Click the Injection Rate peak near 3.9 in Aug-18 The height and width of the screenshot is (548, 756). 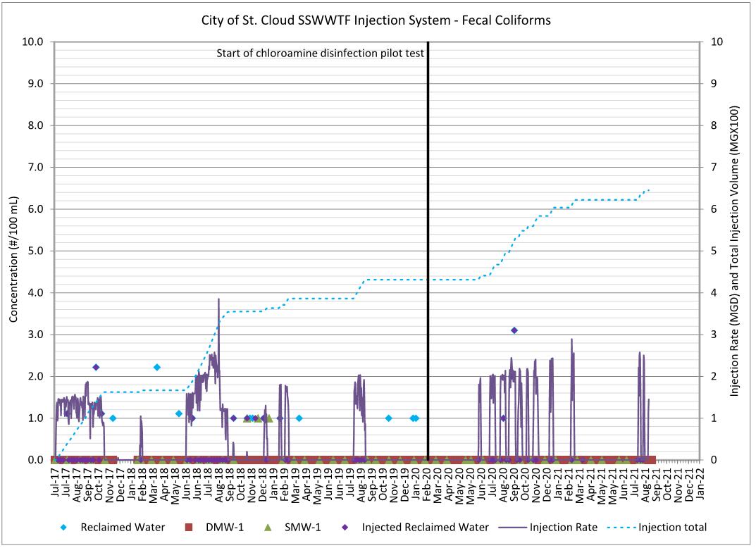tap(218, 299)
